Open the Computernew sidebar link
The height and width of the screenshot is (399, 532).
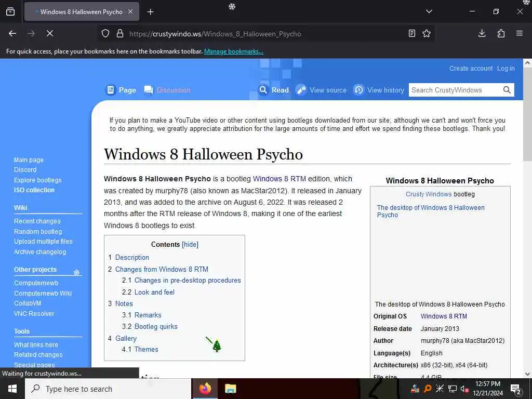point(36,283)
